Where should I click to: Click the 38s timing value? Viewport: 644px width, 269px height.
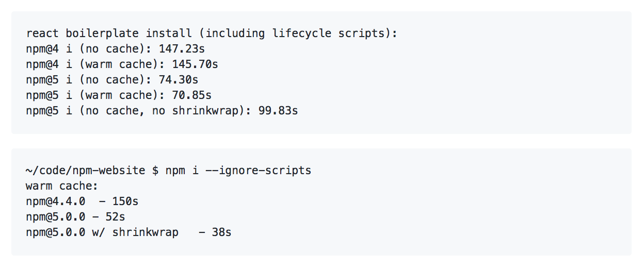click(222, 232)
